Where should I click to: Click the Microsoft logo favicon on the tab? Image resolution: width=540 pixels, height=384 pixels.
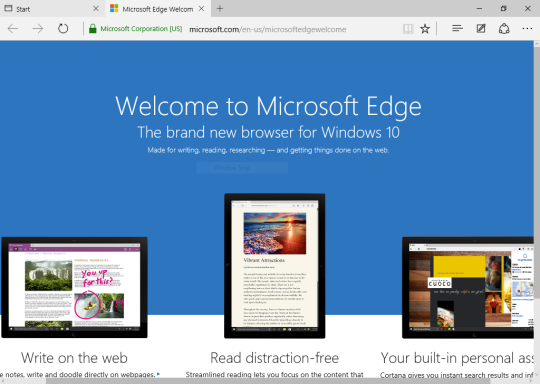114,9
